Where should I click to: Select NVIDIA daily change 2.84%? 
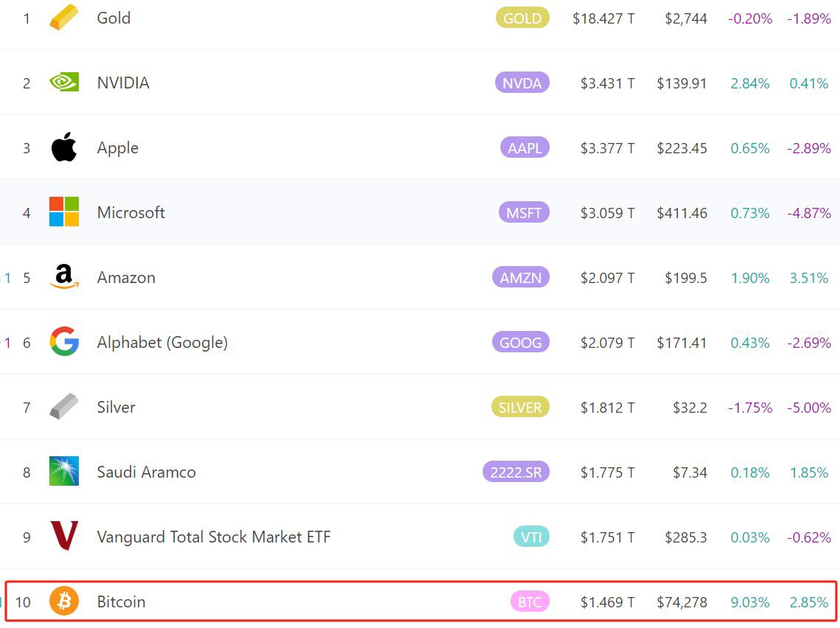tap(750, 83)
